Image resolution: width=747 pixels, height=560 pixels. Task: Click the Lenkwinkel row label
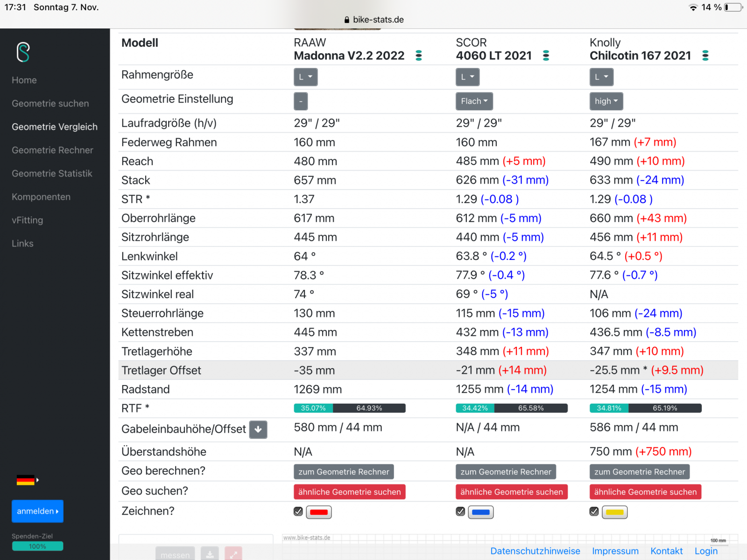coord(149,257)
